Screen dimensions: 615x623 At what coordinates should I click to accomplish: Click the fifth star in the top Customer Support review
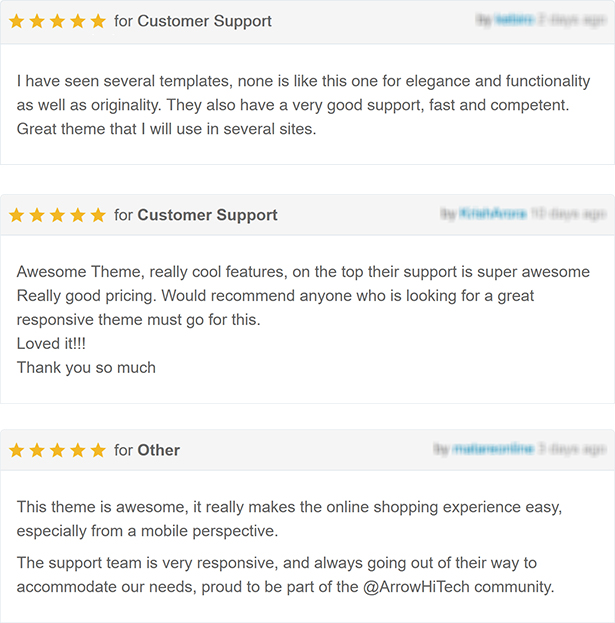click(98, 21)
